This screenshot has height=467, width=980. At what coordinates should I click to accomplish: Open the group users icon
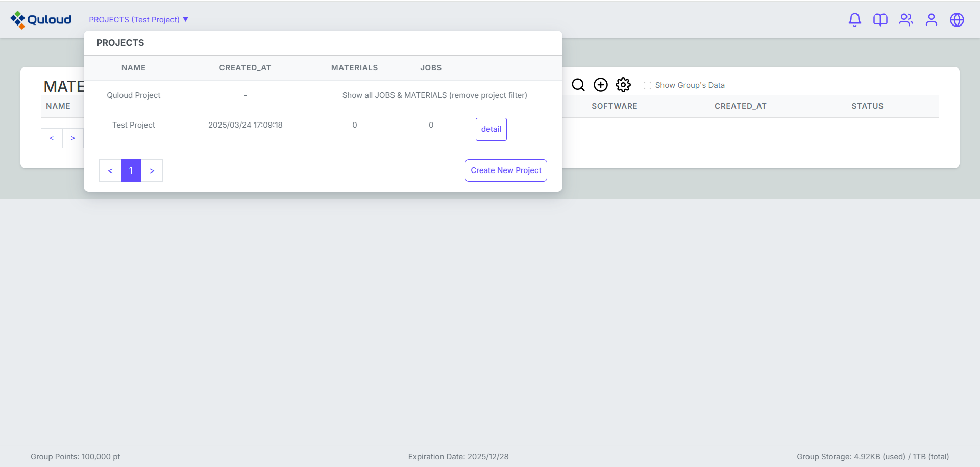coord(905,20)
